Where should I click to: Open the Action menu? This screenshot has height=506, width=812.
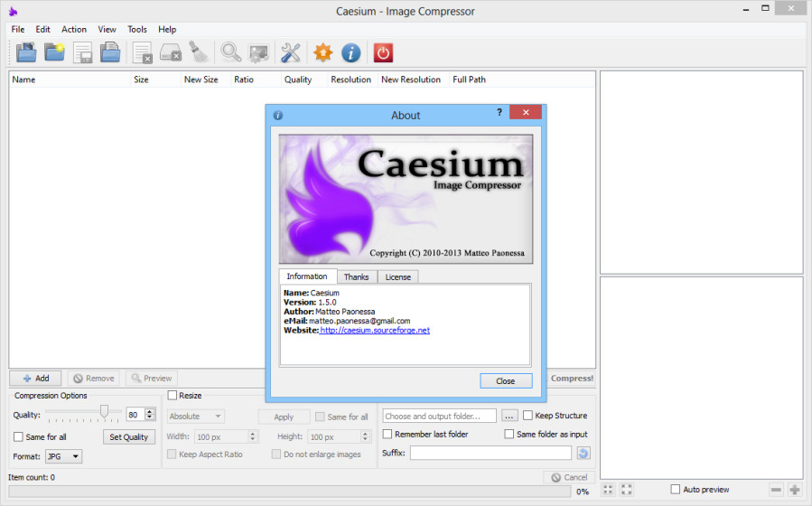tap(74, 30)
